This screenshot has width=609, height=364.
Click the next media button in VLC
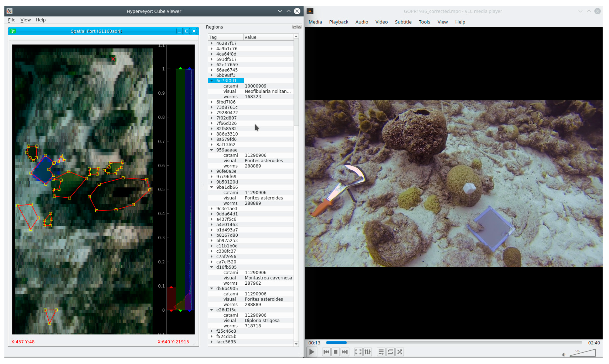[x=345, y=352]
